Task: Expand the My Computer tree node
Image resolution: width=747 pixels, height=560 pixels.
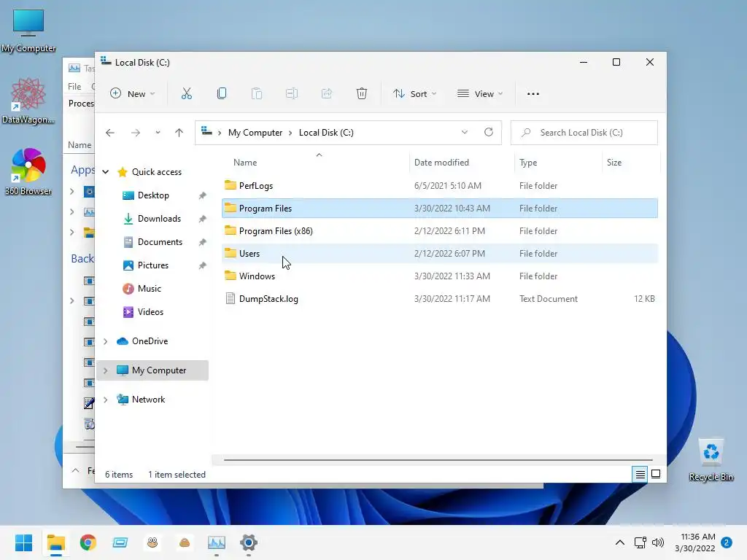Action: [x=106, y=370]
